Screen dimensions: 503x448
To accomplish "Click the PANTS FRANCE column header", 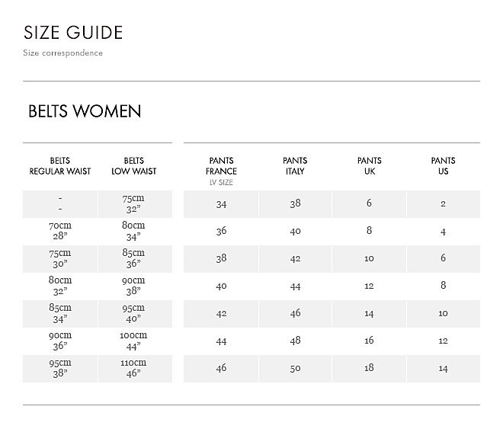I will (x=221, y=166).
